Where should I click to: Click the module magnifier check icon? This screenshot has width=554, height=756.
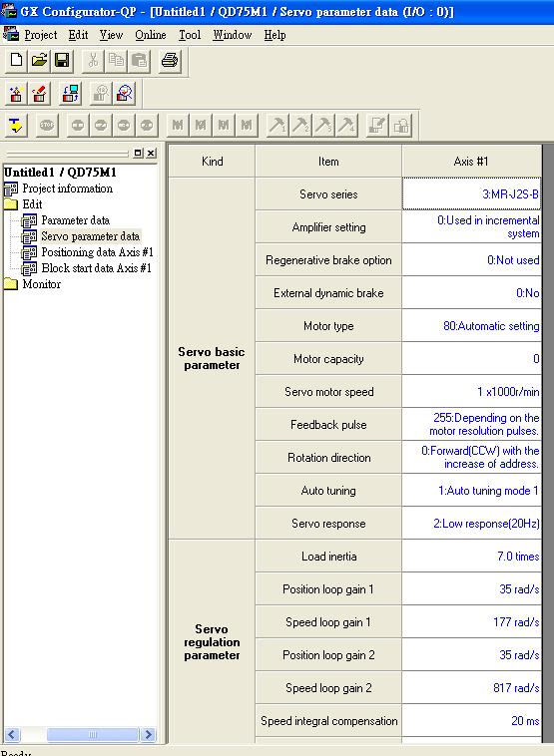click(x=124, y=94)
